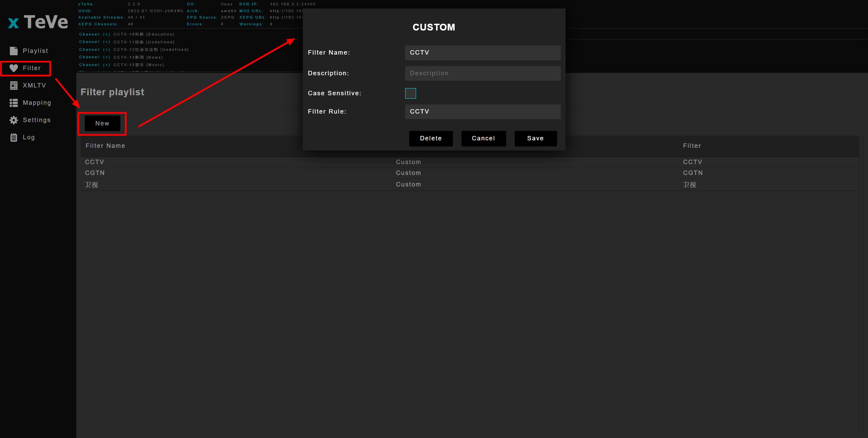Click into the Description field
The image size is (868, 438).
click(x=482, y=73)
